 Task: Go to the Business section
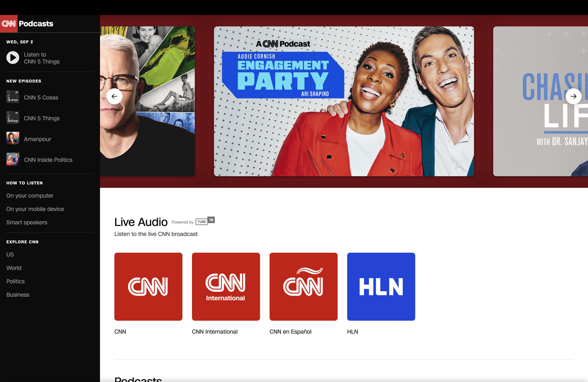(x=18, y=294)
